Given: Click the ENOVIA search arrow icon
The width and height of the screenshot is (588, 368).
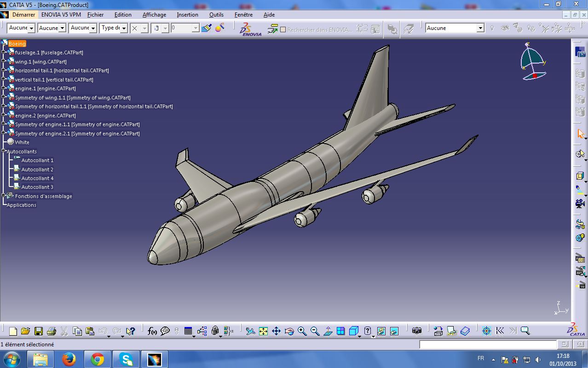Looking at the screenshot, I should point(272,29).
